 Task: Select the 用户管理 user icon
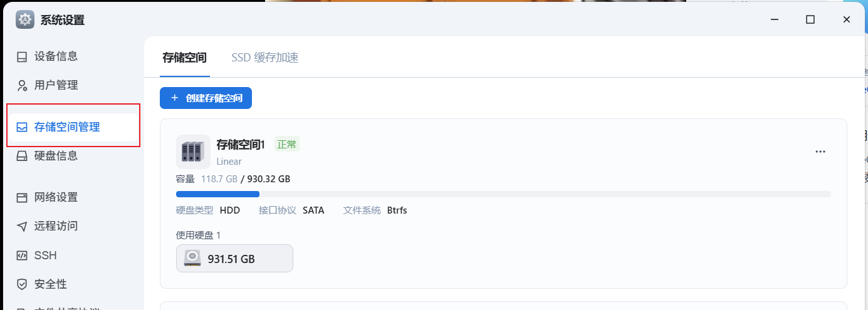22,85
